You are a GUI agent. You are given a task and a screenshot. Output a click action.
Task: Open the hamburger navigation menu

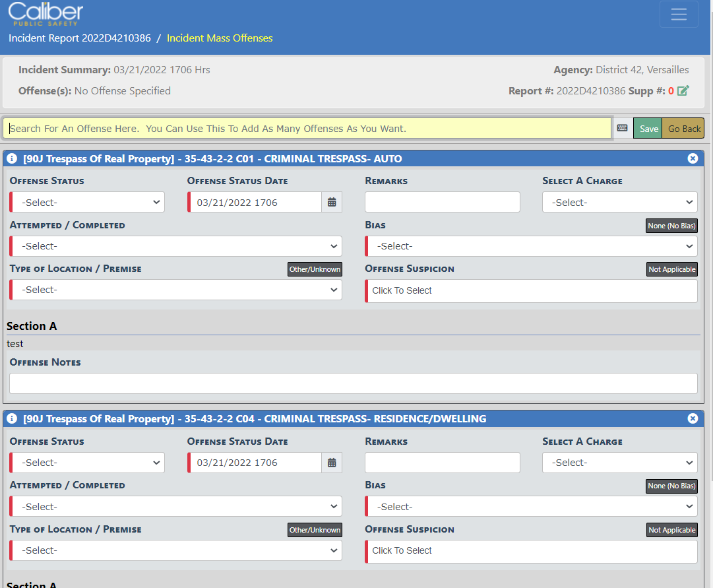click(679, 15)
